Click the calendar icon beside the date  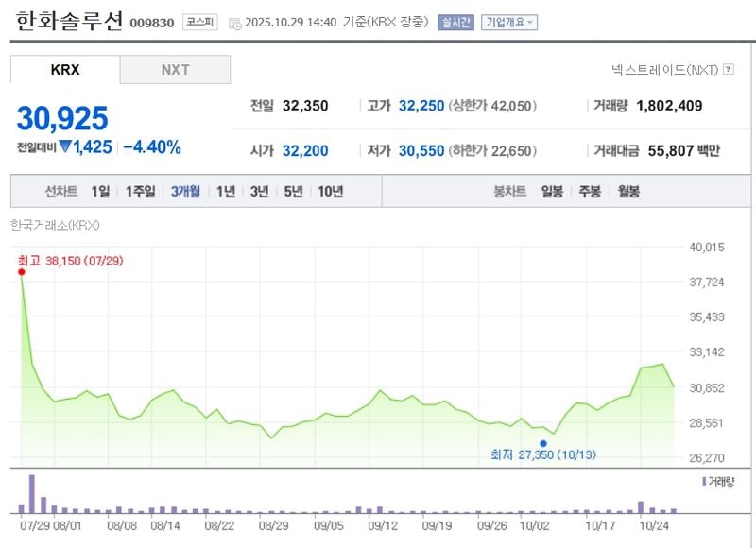235,23
